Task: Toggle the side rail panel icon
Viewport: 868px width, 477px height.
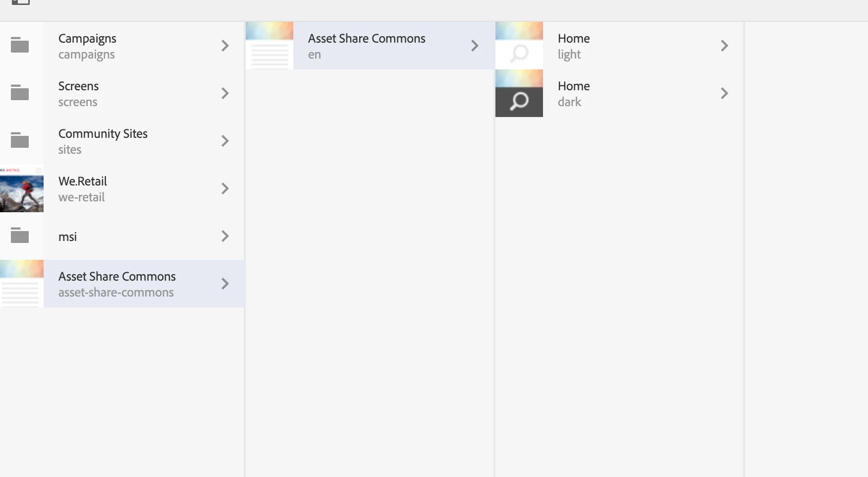Action: pyautogui.click(x=20, y=2)
